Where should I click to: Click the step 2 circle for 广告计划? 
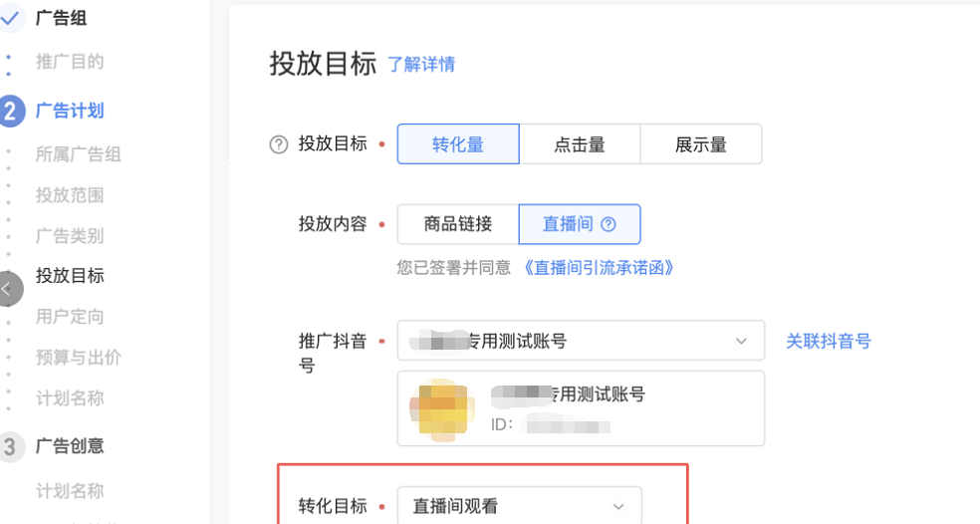point(10,112)
